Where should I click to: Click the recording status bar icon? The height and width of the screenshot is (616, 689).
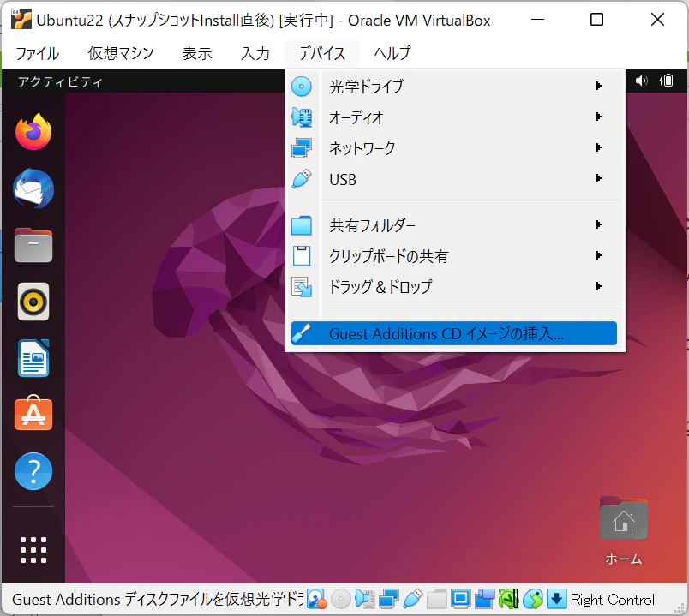point(485,599)
